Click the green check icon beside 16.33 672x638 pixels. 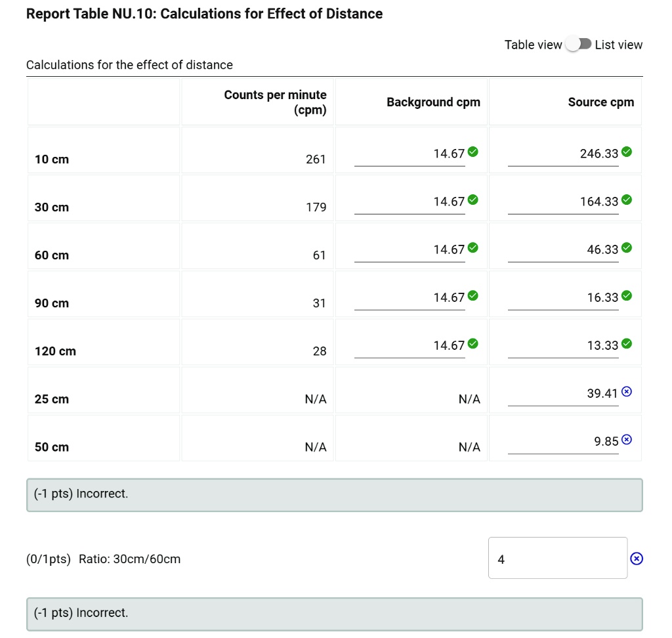(x=627, y=296)
